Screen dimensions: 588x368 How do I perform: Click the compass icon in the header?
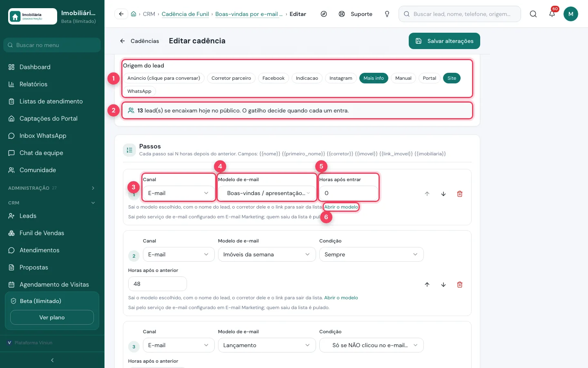pyautogui.click(x=324, y=14)
